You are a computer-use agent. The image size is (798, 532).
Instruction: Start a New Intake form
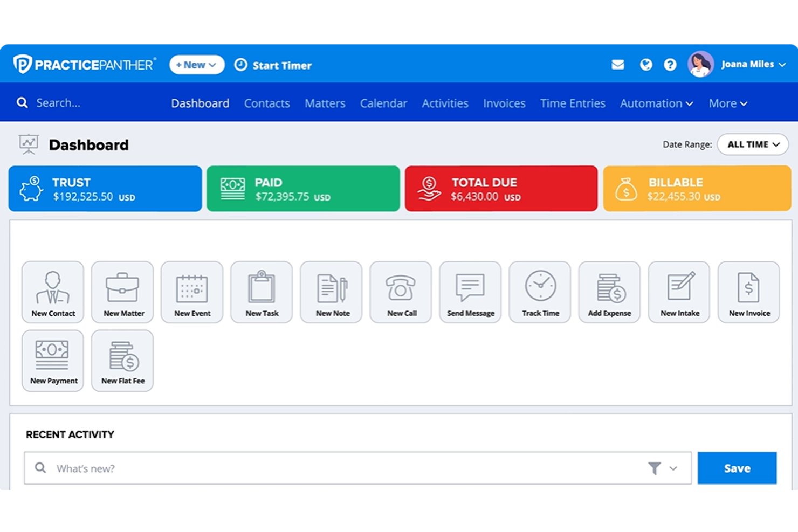679,292
